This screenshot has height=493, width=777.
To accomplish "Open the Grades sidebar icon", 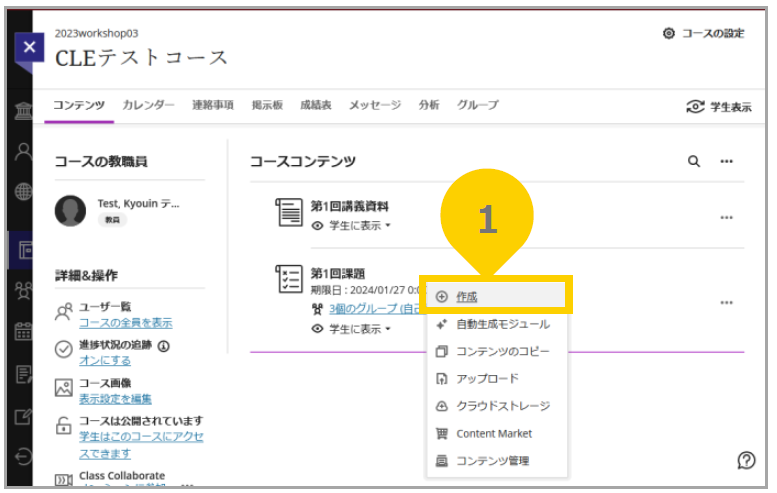I will [x=23, y=374].
